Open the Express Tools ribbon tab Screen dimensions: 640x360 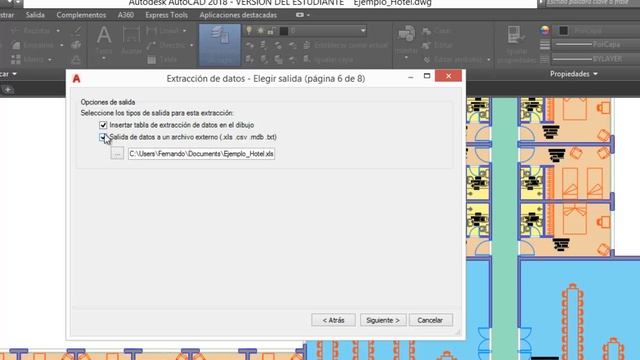tap(167, 15)
